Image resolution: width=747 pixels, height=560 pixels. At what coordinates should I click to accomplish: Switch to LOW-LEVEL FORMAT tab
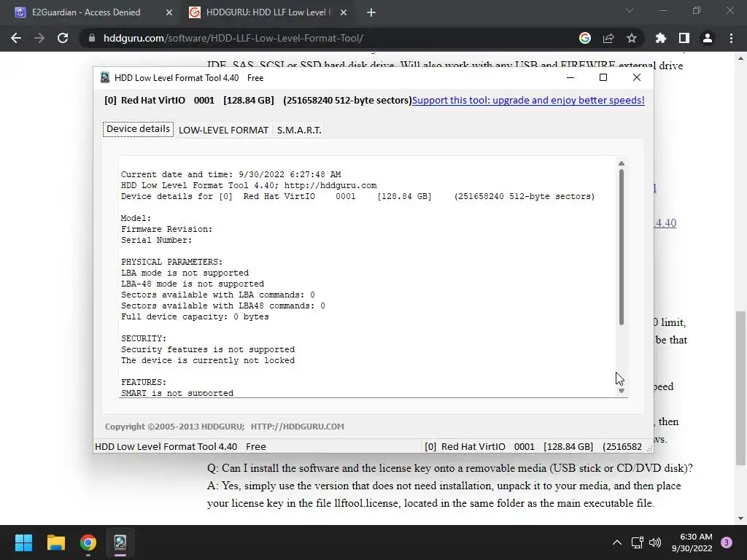[x=223, y=130]
